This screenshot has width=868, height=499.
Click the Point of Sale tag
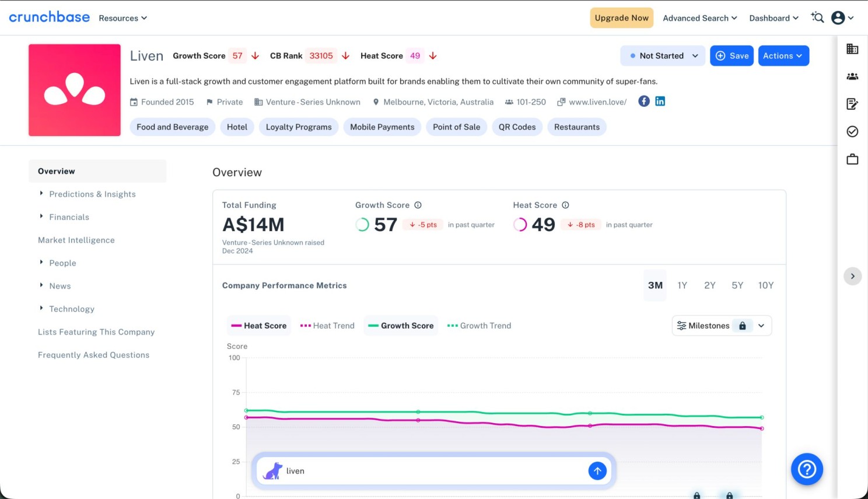click(457, 127)
